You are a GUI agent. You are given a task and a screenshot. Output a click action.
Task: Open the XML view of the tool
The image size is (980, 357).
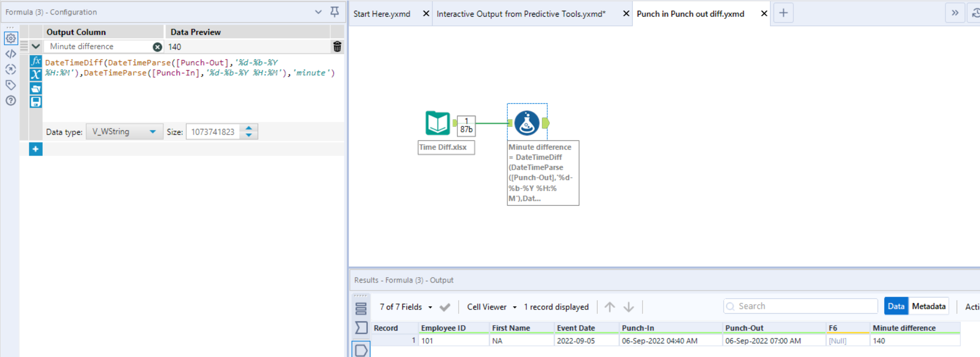point(11,54)
